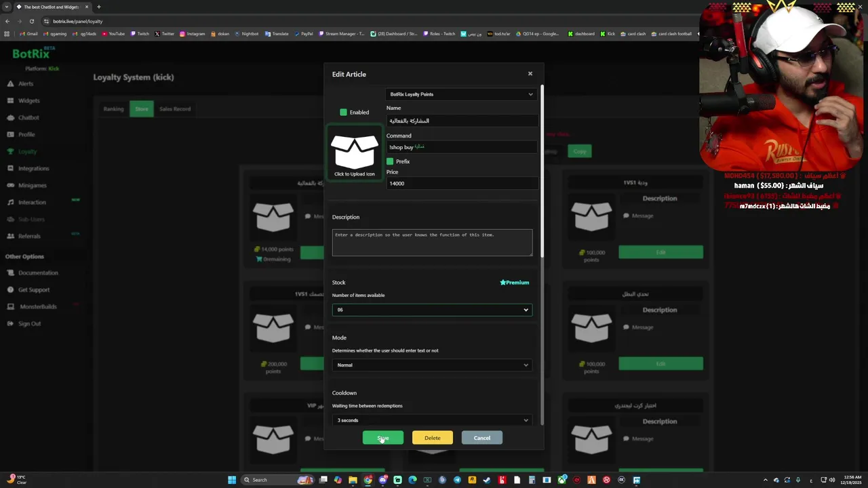Click the Command field with !shop buy
The image size is (868, 488).
pyautogui.click(x=462, y=147)
